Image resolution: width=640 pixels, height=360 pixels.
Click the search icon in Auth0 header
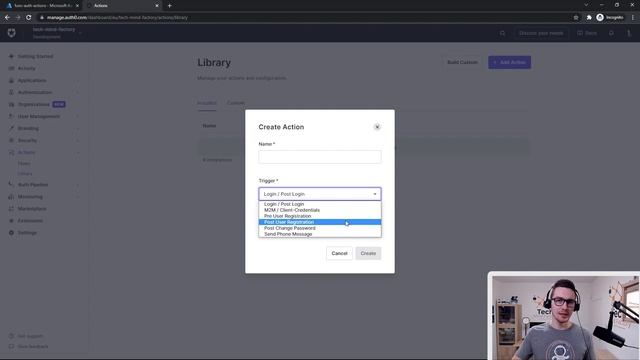pos(502,33)
